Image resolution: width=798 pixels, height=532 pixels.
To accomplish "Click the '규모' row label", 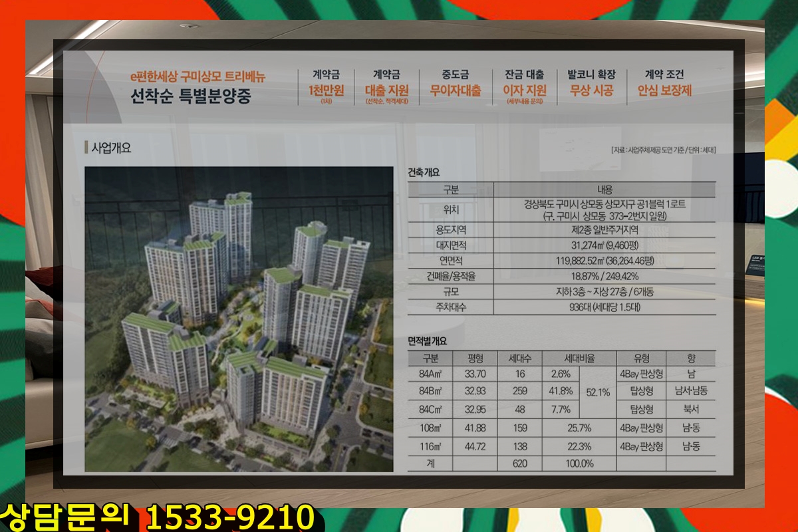I will [x=451, y=292].
